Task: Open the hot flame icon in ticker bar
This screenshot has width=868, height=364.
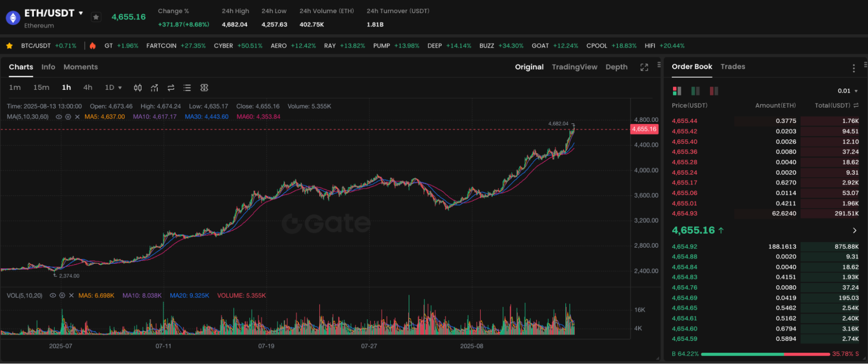Action: click(x=92, y=46)
